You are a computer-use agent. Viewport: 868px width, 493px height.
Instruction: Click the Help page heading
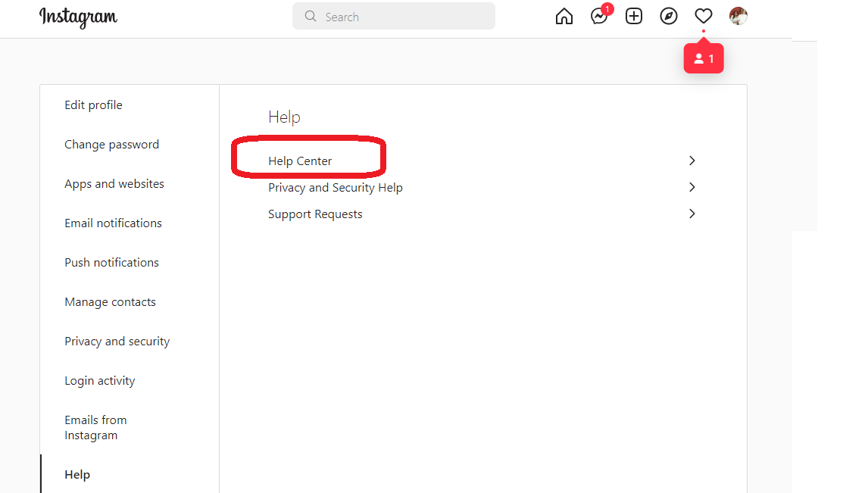click(x=285, y=117)
